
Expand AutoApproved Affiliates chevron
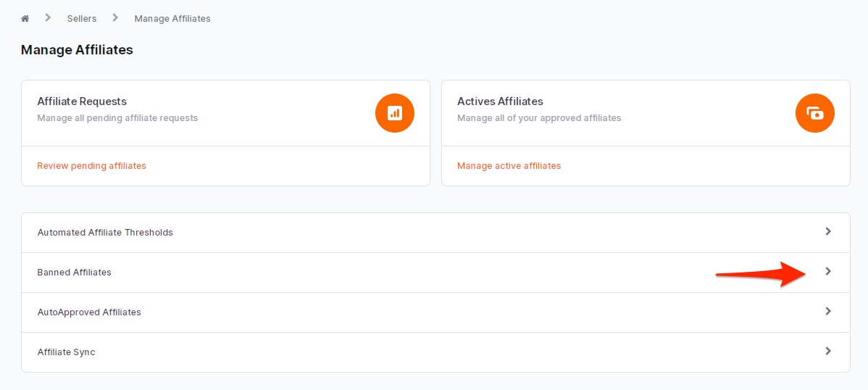(828, 311)
